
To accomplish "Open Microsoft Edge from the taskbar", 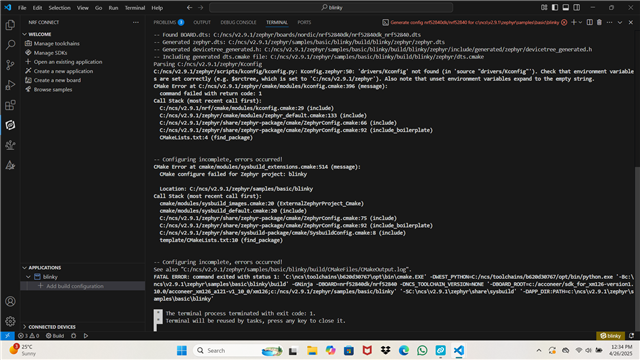I will [404, 350].
